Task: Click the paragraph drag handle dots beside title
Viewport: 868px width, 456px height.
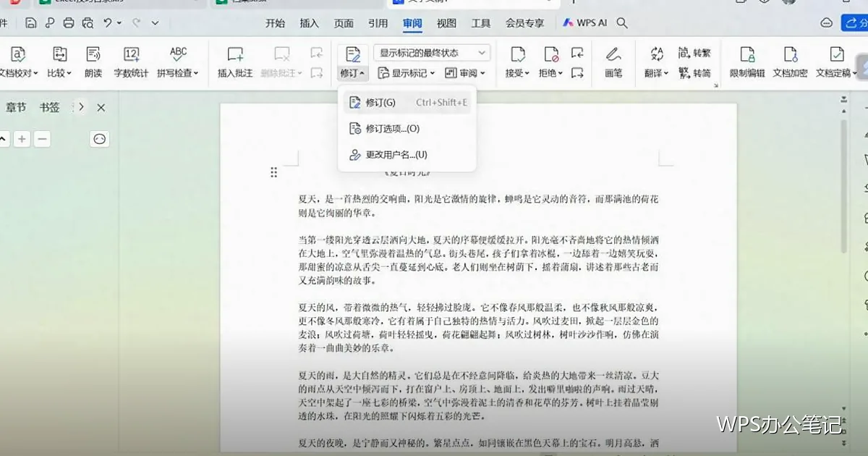Action: click(x=273, y=172)
